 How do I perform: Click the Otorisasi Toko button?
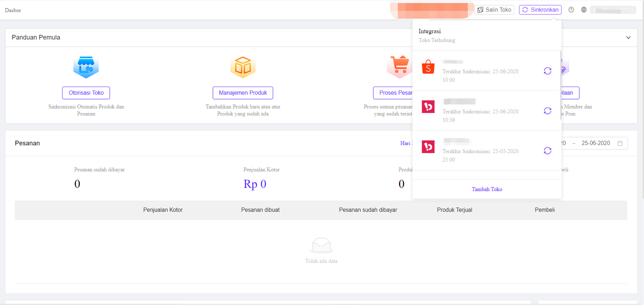pyautogui.click(x=86, y=93)
